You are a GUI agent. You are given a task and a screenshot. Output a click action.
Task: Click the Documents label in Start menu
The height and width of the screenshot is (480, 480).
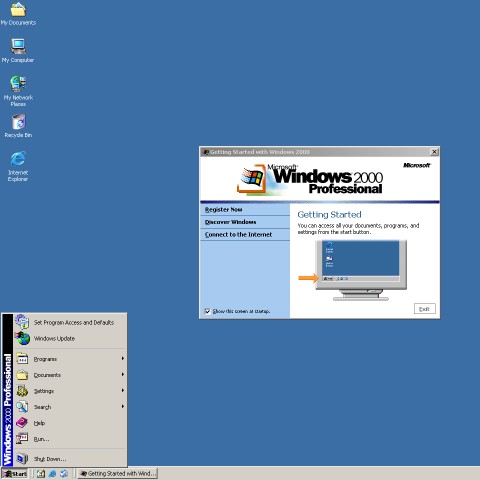[47, 375]
